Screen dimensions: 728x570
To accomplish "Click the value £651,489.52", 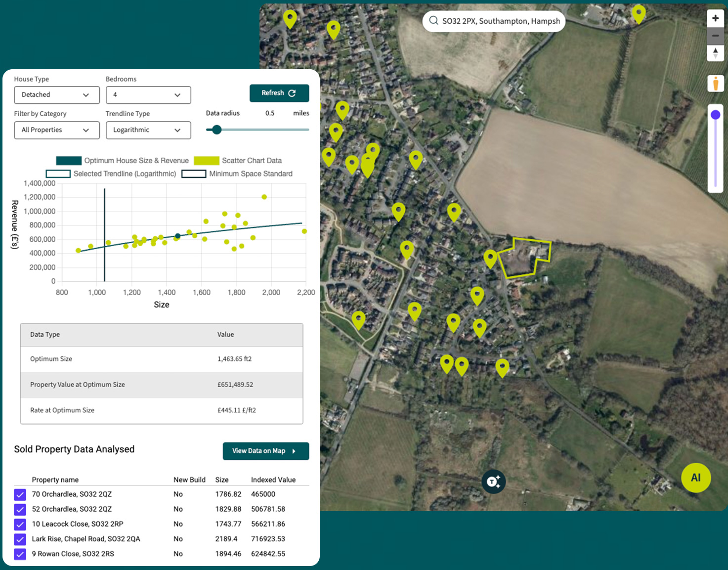I will pos(235,385).
